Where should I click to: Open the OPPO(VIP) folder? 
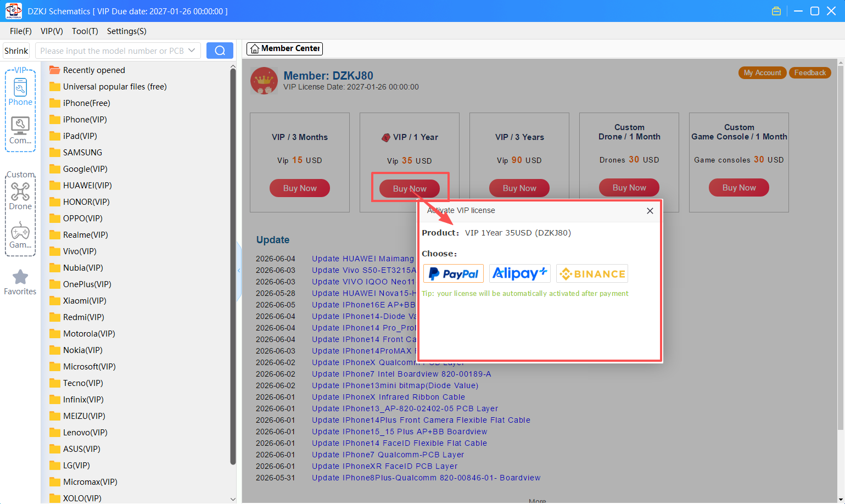76,219
